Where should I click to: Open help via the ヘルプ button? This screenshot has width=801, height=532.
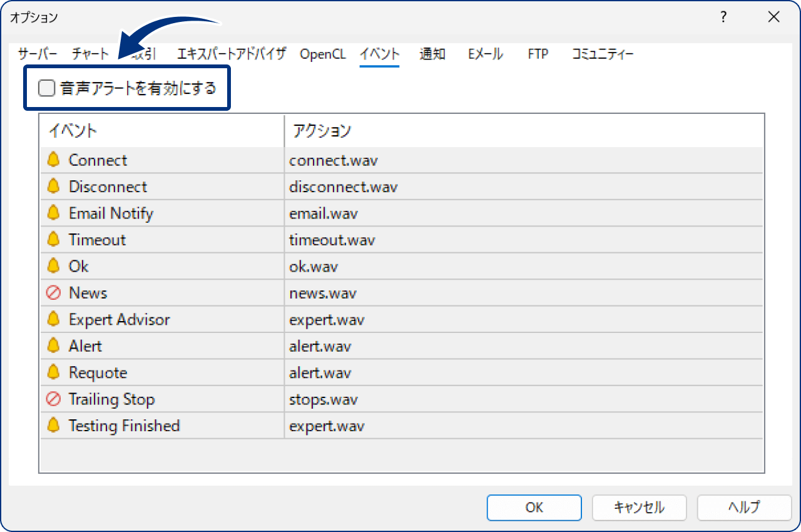click(744, 508)
